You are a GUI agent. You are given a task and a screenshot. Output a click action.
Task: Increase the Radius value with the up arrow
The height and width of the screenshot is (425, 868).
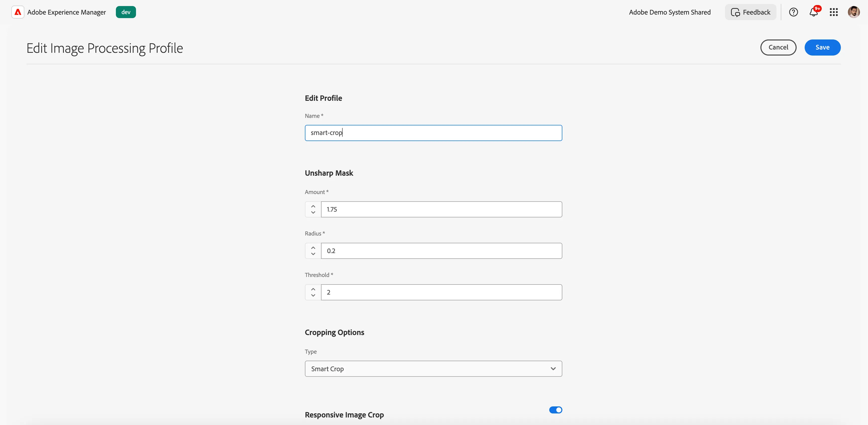coord(313,248)
